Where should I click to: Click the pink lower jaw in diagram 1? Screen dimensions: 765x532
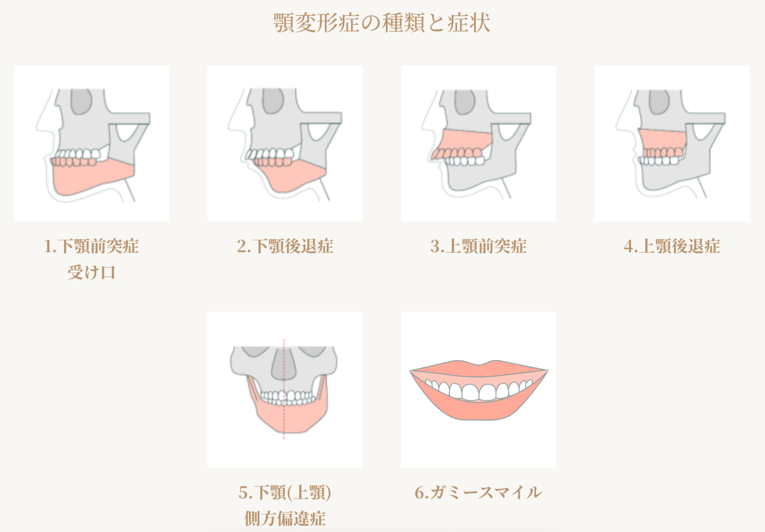coord(92,177)
